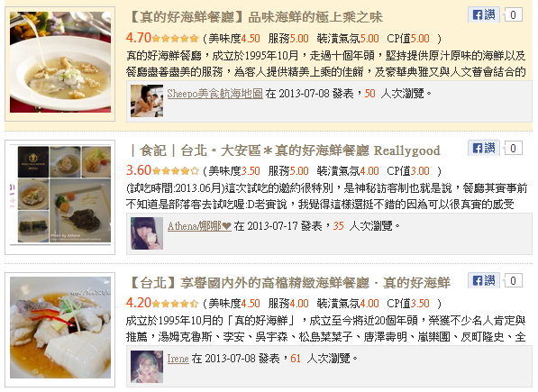Click Facebook like button on first review
Image resolution: width=538 pixels, height=392 pixels.
[x=484, y=14]
